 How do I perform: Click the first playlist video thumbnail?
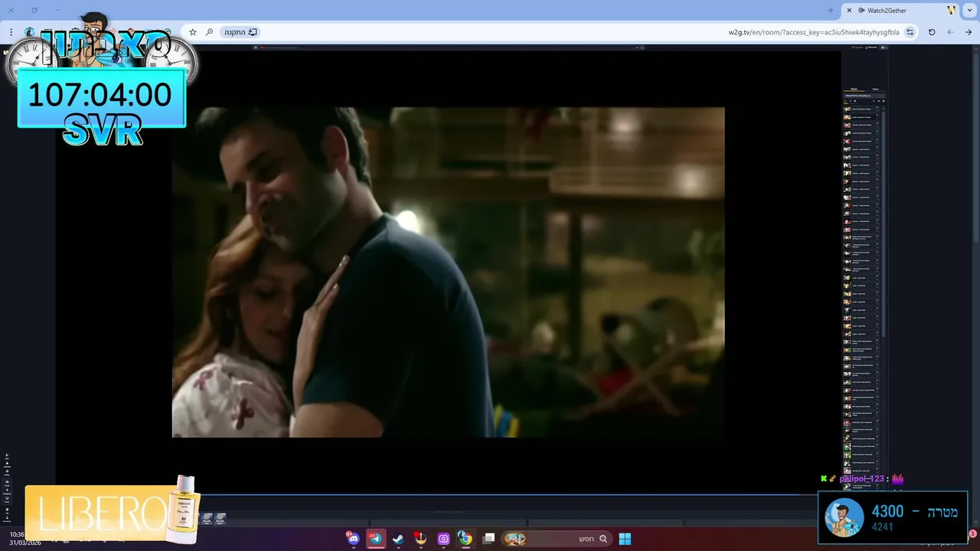click(848, 109)
